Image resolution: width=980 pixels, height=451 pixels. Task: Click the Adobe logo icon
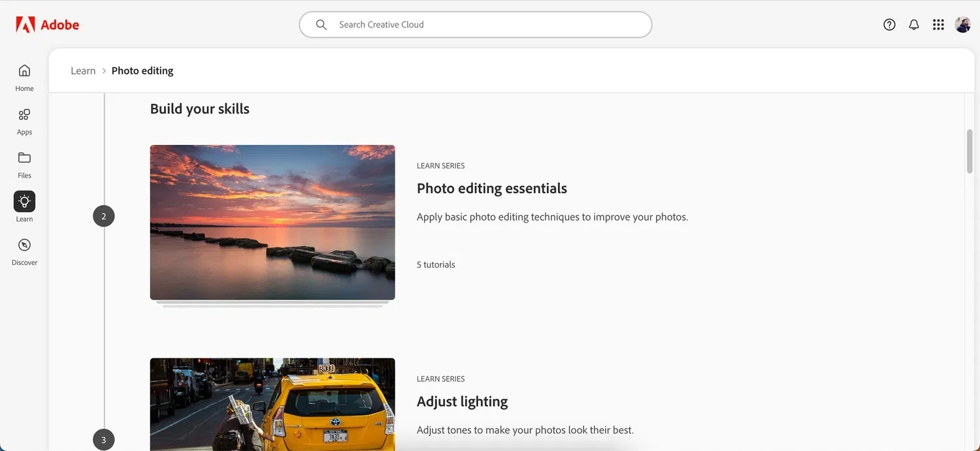coord(25,25)
